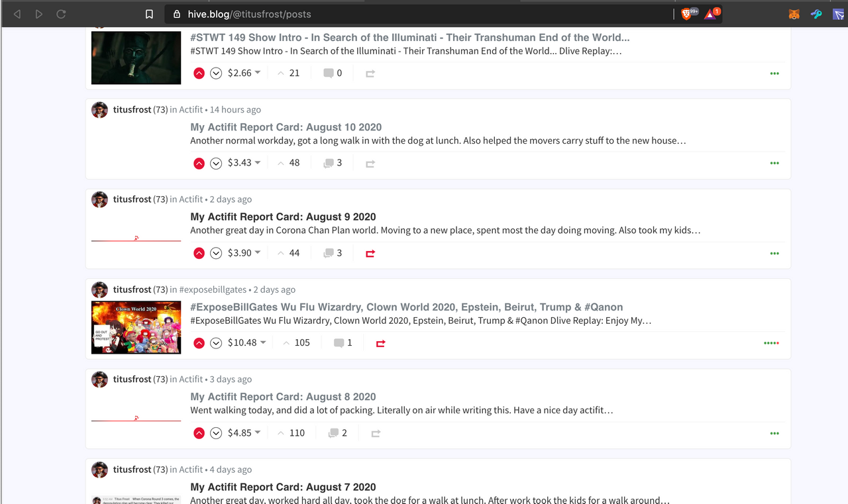The width and height of the screenshot is (848, 504).
Task: Show the 110 voters list
Action: tap(291, 433)
